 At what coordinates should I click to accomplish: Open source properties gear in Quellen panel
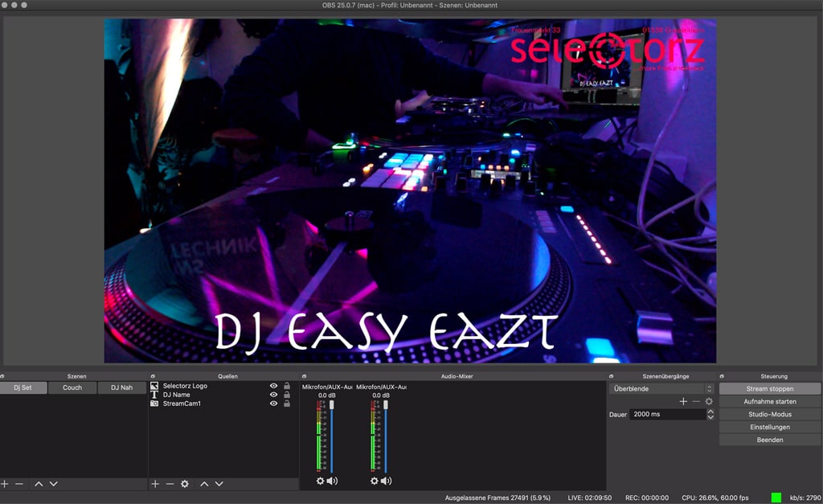tap(185, 484)
